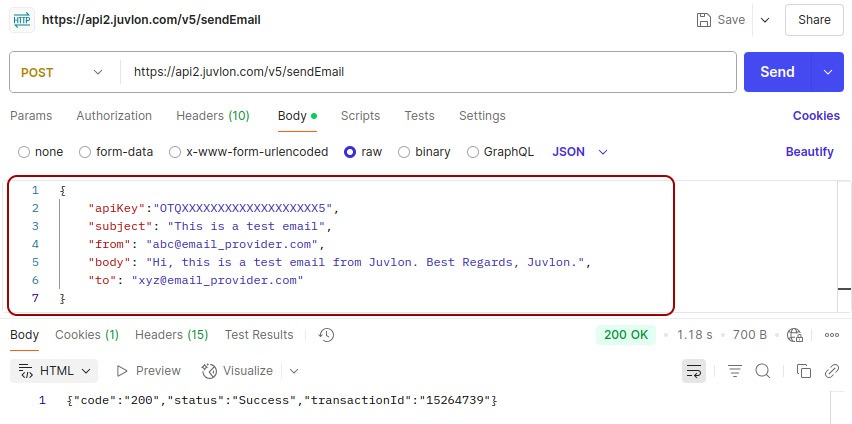Click the Save text button

(x=731, y=20)
